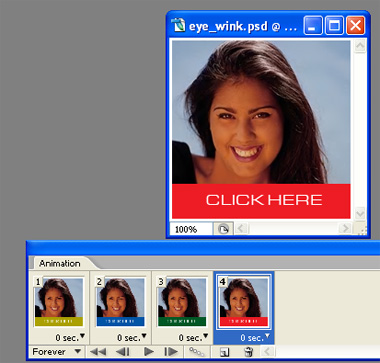Click the document scroll right arrow

click(345, 229)
